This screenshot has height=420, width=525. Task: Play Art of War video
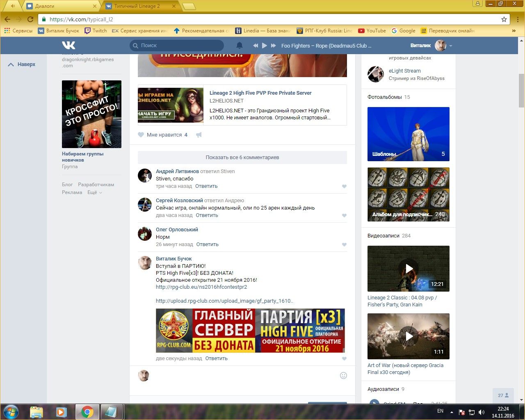(409, 336)
